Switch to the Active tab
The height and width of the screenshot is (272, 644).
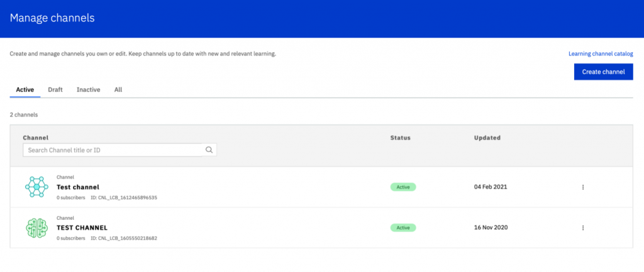(x=25, y=89)
